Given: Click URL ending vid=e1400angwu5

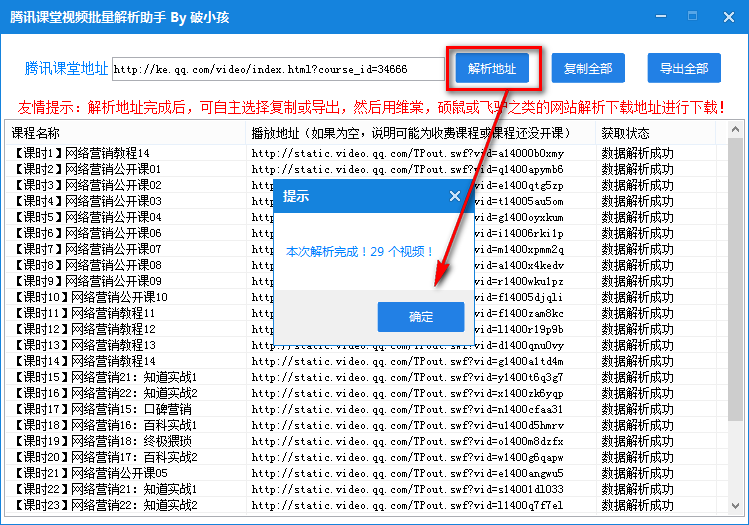Looking at the screenshot, I should pos(407,474).
